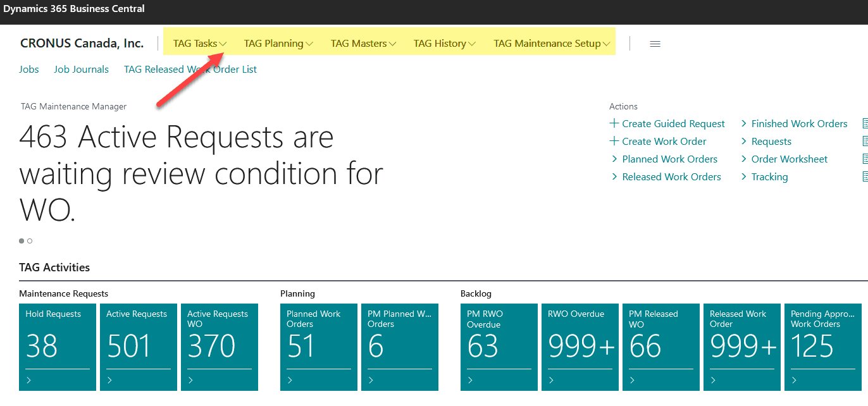Click the 'Planning' group label
Viewport: 868px width, 406px height.
coord(297,293)
